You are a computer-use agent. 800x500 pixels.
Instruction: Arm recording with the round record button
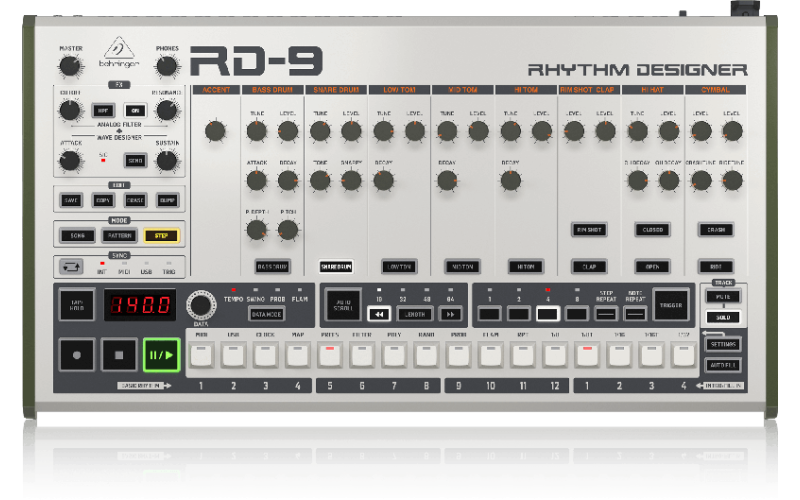click(77, 355)
